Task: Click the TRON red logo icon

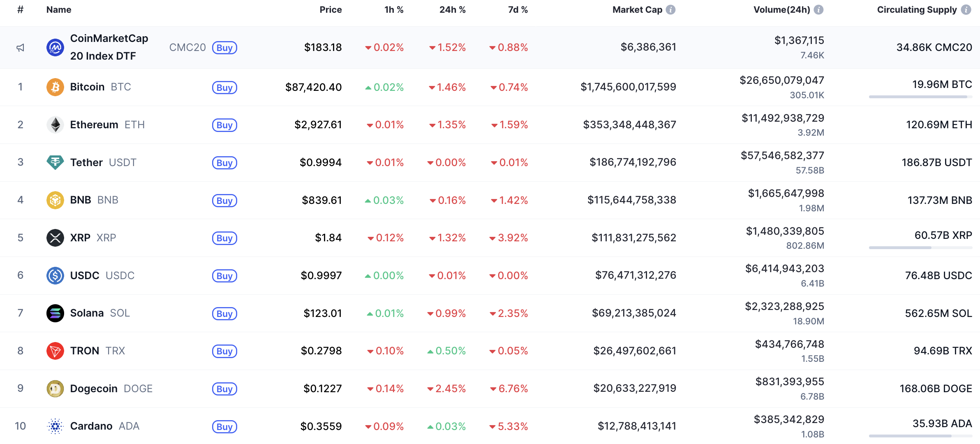Action: point(55,351)
